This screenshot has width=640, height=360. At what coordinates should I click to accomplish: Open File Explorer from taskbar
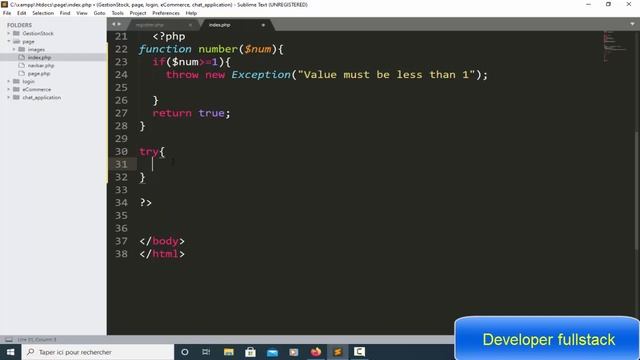point(229,352)
